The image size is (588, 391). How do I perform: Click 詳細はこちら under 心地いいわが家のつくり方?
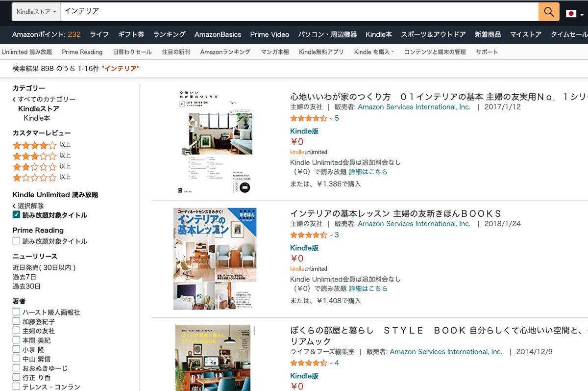tap(368, 172)
